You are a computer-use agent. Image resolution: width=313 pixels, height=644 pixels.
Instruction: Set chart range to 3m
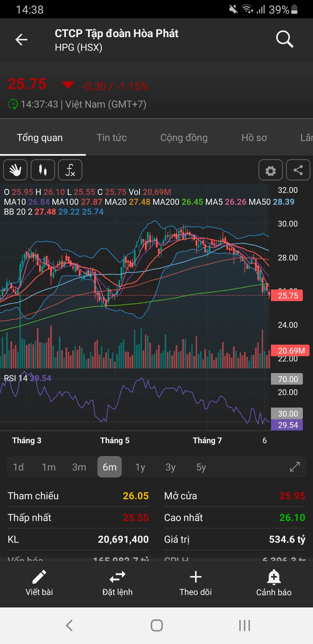79,467
